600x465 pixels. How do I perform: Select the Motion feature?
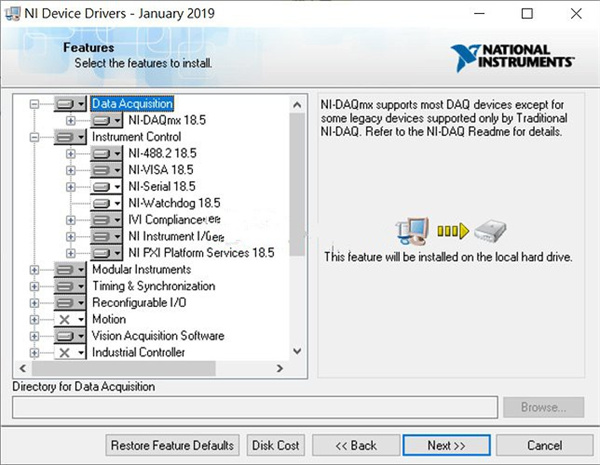point(109,319)
